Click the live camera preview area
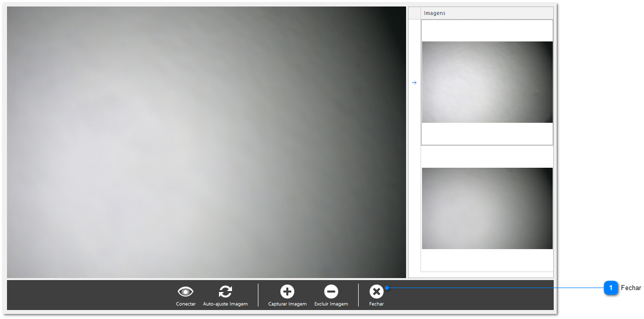644x319 pixels. 207,142
